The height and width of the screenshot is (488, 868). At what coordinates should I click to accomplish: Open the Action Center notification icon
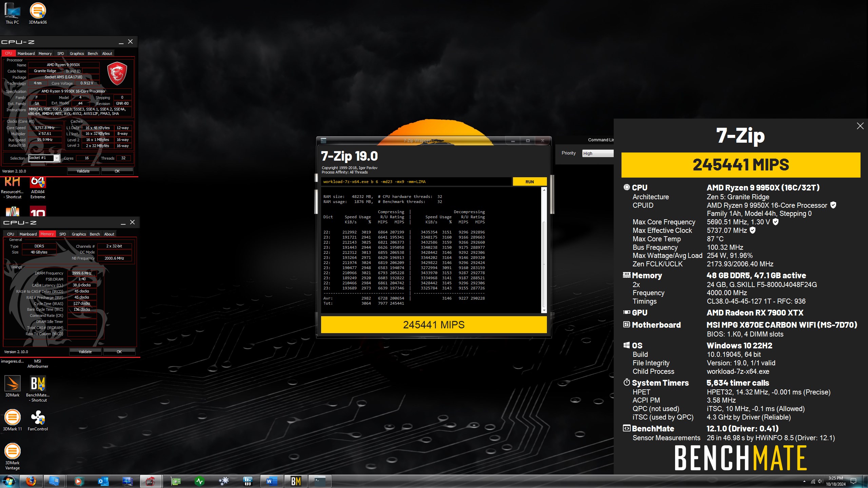[854, 481]
